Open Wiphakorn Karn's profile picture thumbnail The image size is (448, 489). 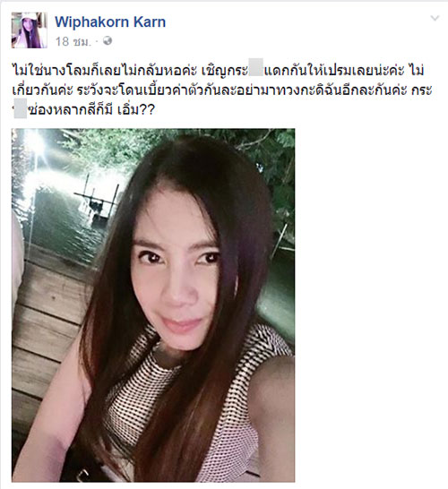pyautogui.click(x=30, y=30)
